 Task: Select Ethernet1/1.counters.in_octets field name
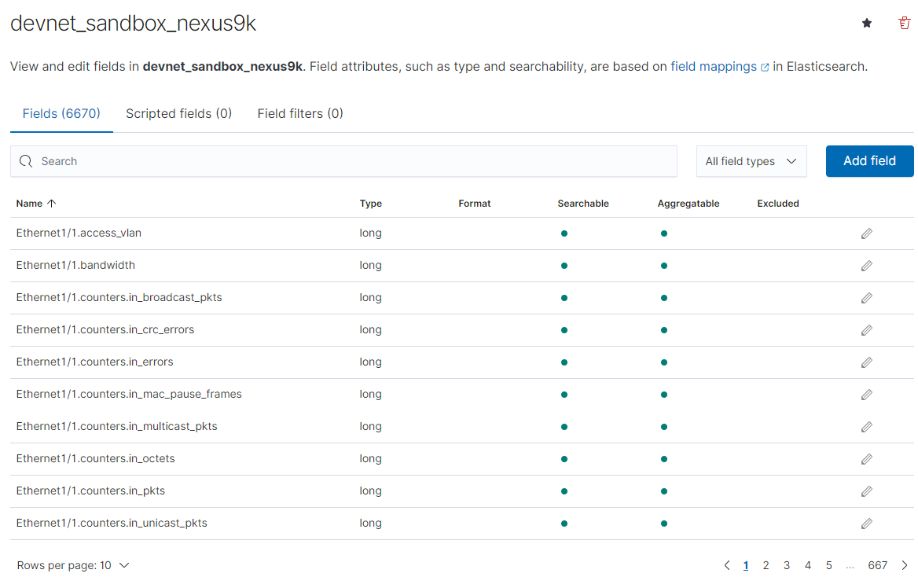pyautogui.click(x=95, y=458)
